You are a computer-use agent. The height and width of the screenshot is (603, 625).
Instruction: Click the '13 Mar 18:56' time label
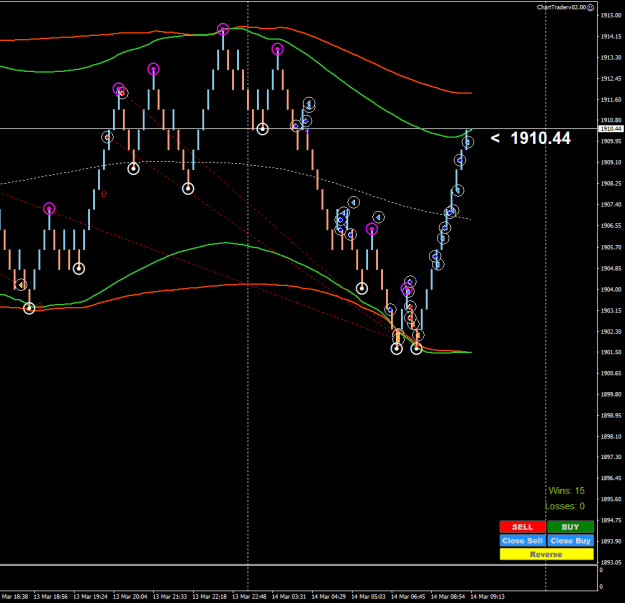pyautogui.click(x=51, y=597)
